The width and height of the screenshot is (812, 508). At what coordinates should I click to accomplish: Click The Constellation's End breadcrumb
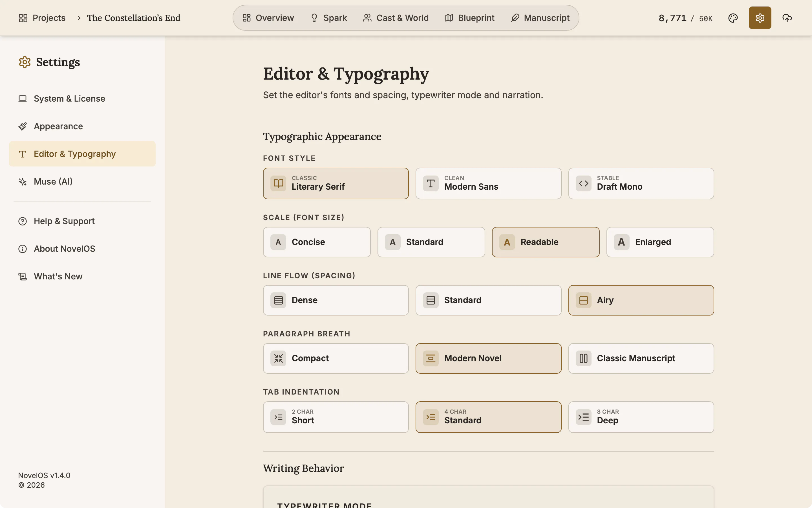click(134, 18)
